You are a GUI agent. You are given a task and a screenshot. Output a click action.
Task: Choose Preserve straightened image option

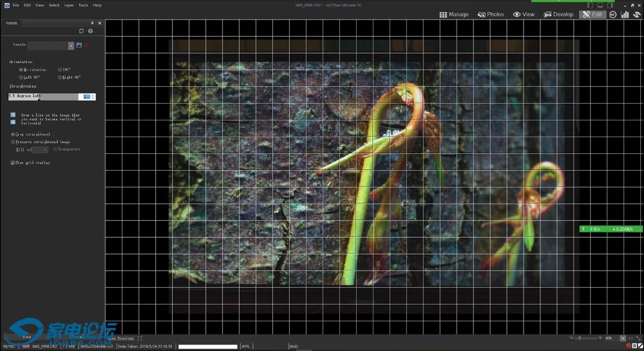(x=13, y=142)
